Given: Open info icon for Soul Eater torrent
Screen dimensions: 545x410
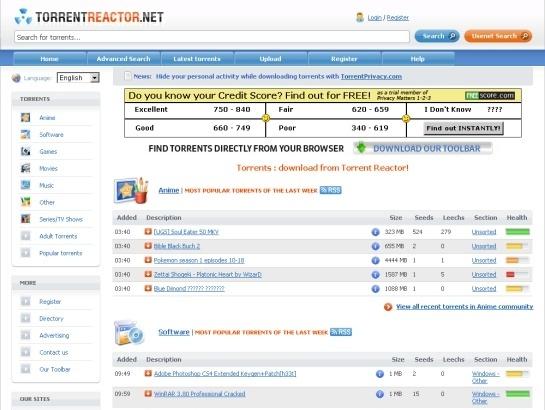Looking at the screenshot, I should click(x=375, y=232).
